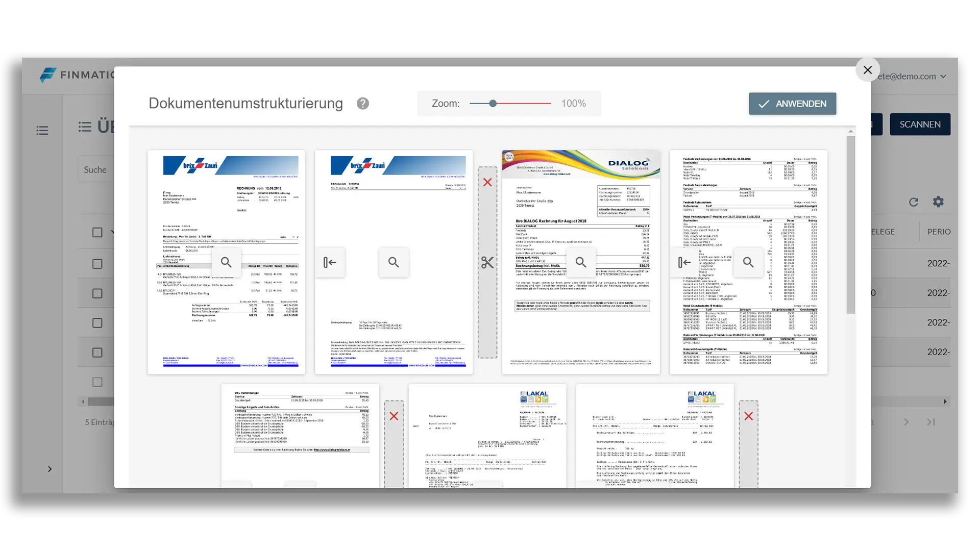Remove separator after second LAKAL page
This screenshot has height=551, width=980.
(x=749, y=416)
